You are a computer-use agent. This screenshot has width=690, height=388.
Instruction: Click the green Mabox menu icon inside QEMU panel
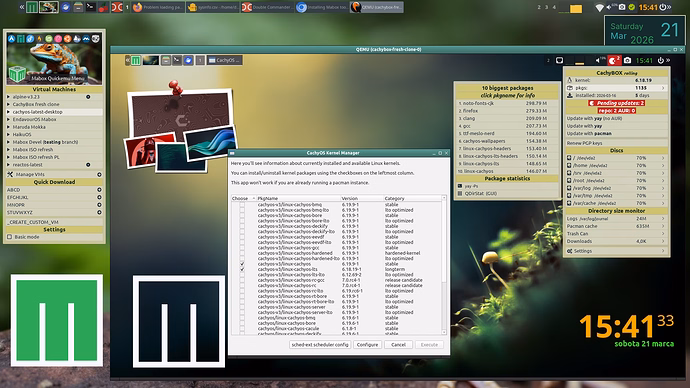[136, 60]
